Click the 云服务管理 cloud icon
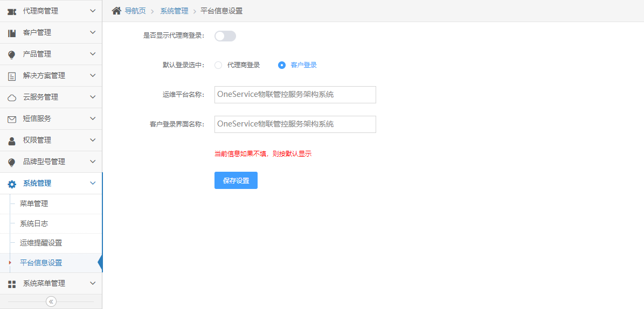This screenshot has width=644, height=309. (x=12, y=97)
